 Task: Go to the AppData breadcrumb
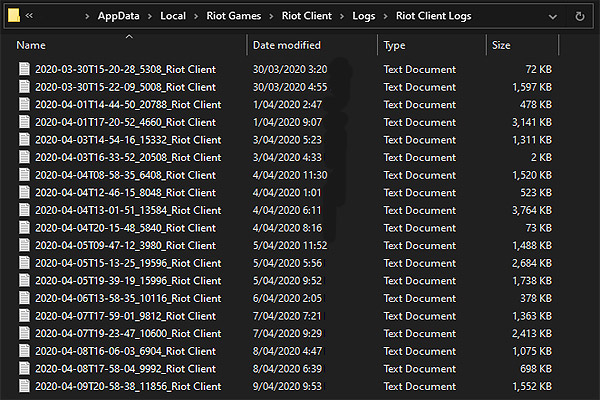pos(119,16)
